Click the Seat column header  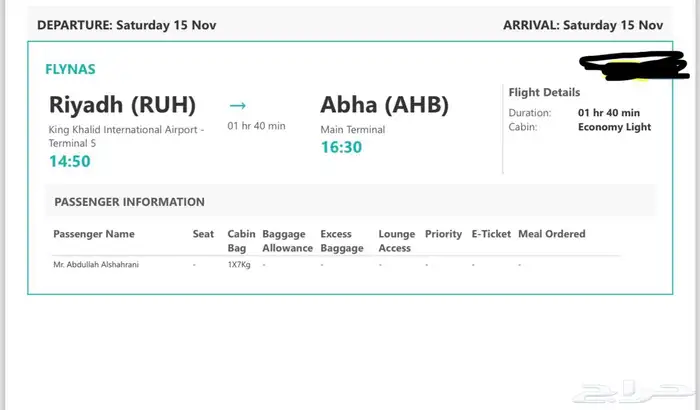tap(203, 234)
